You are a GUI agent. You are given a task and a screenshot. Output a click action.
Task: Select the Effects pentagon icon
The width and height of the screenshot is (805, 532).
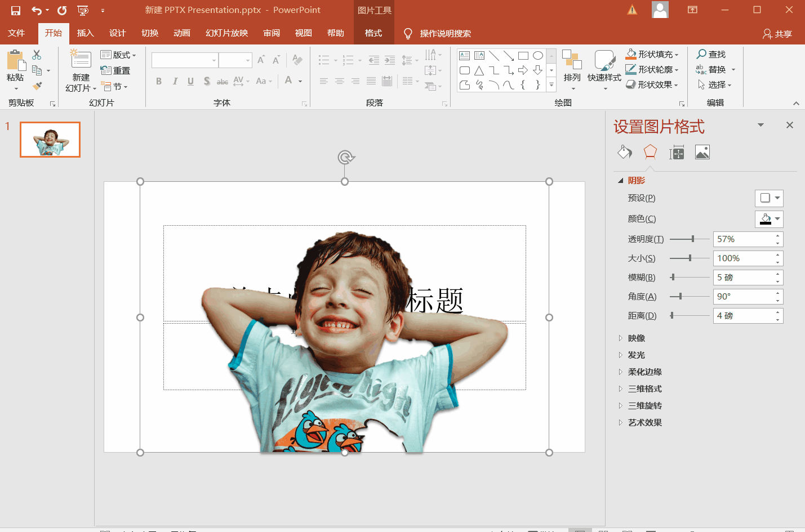click(x=650, y=152)
